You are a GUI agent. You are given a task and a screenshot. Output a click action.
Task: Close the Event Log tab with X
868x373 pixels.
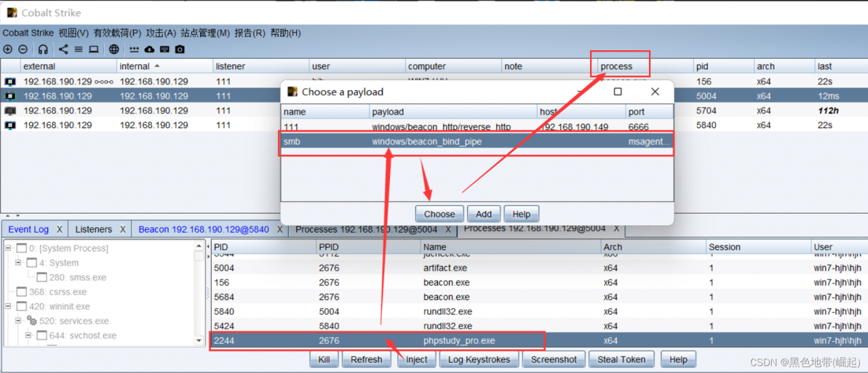60,230
